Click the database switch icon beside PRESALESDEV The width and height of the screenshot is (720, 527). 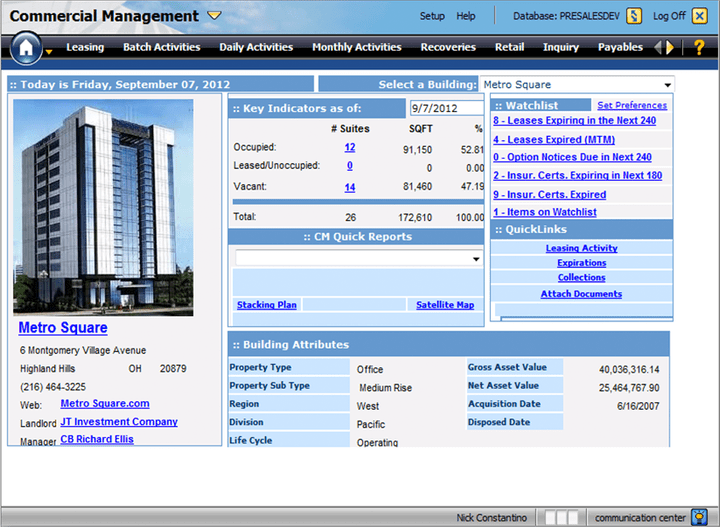[633, 16]
